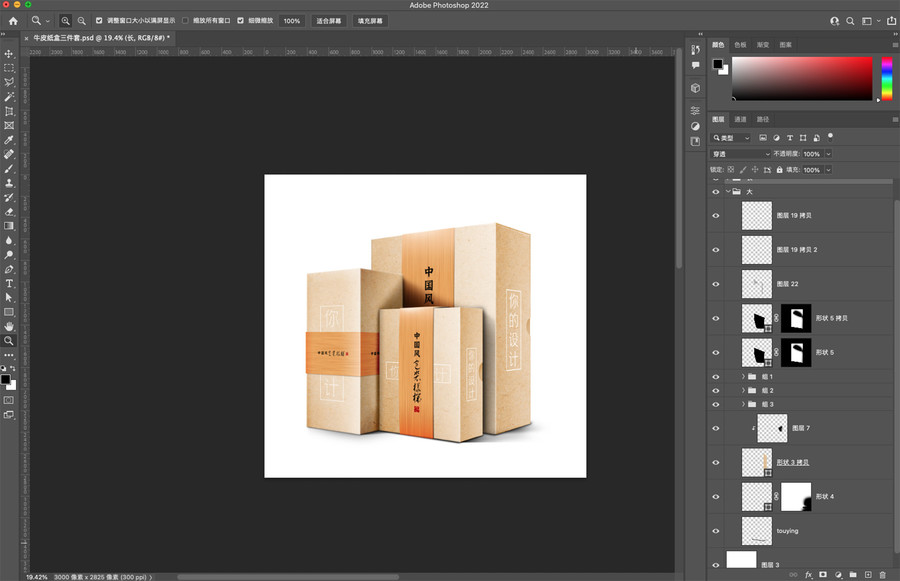This screenshot has width=900, height=581.
Task: Open the fill percentage dropdown arrow
Action: [828, 170]
